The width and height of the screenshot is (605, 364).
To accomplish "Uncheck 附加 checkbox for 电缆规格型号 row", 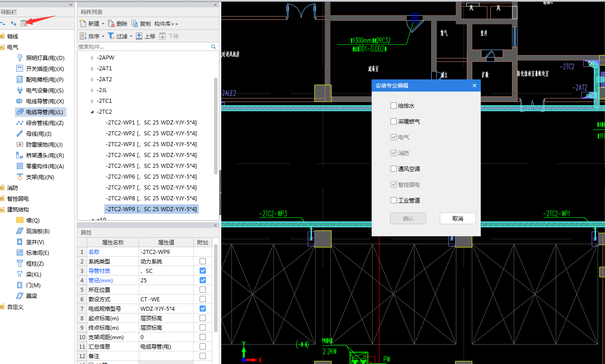I will click(x=203, y=309).
